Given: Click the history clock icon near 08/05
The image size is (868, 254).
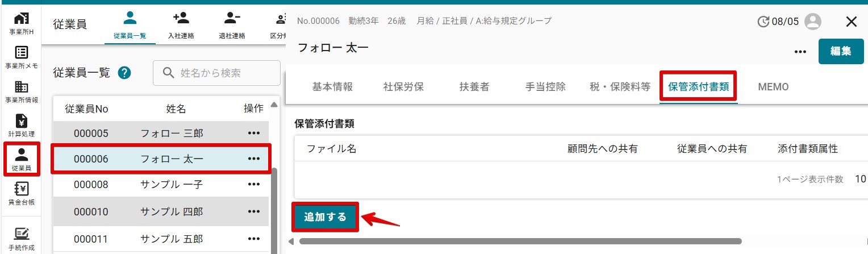Looking at the screenshot, I should (763, 22).
